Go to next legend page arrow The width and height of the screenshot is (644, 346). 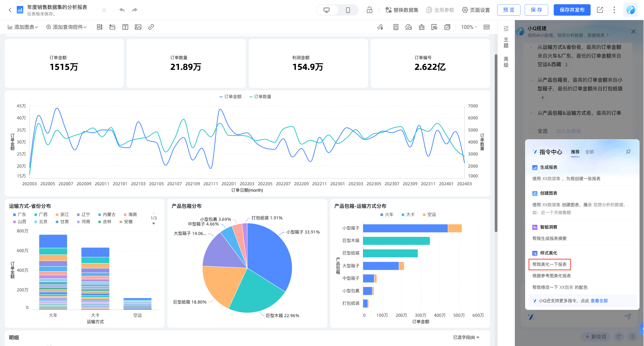154,224
